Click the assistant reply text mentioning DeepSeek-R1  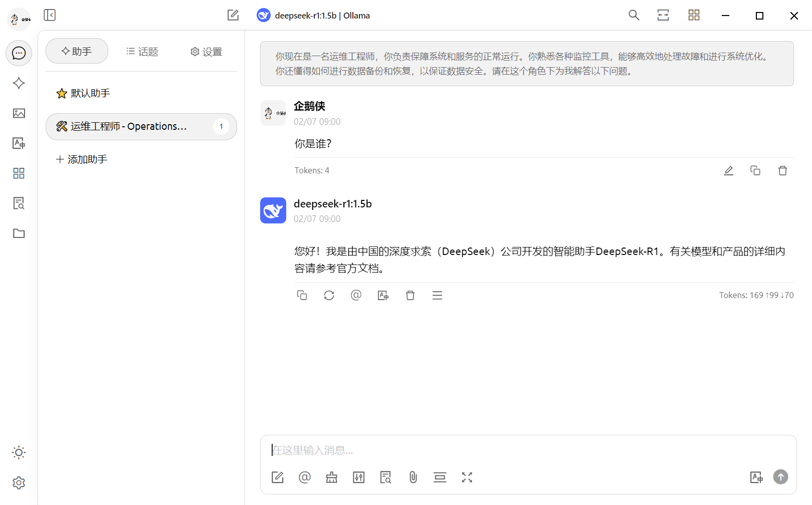tap(540, 260)
